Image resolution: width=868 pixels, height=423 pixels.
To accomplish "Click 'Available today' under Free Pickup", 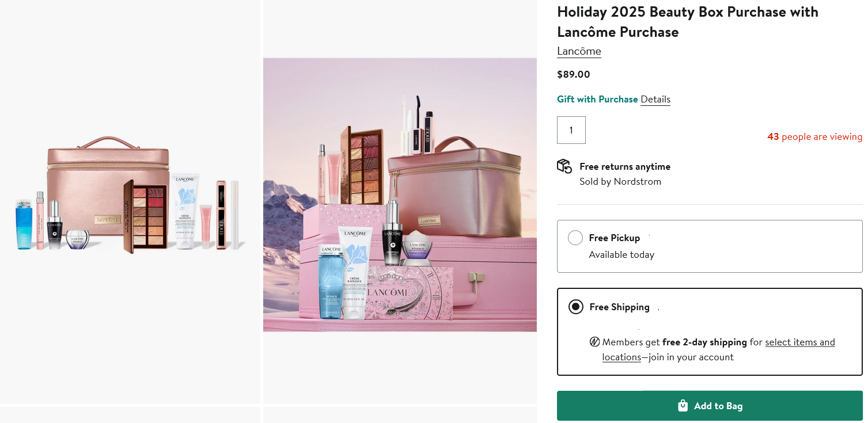I will (x=621, y=254).
